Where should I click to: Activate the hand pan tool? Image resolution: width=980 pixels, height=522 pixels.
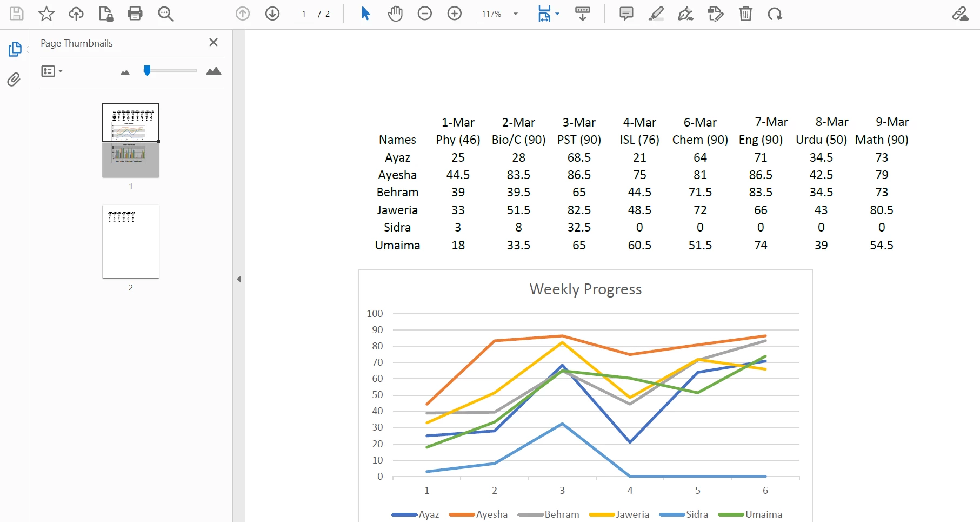point(395,14)
